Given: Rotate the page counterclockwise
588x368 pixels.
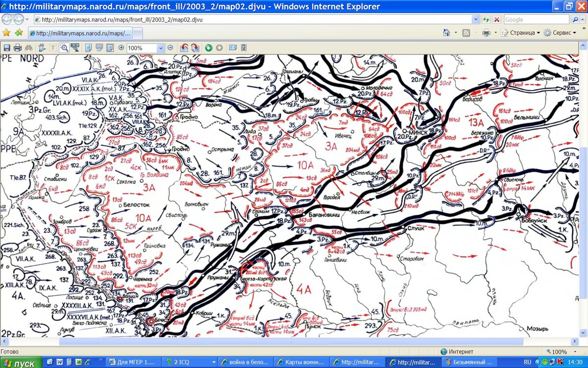Looking at the screenshot, I should point(184,48).
